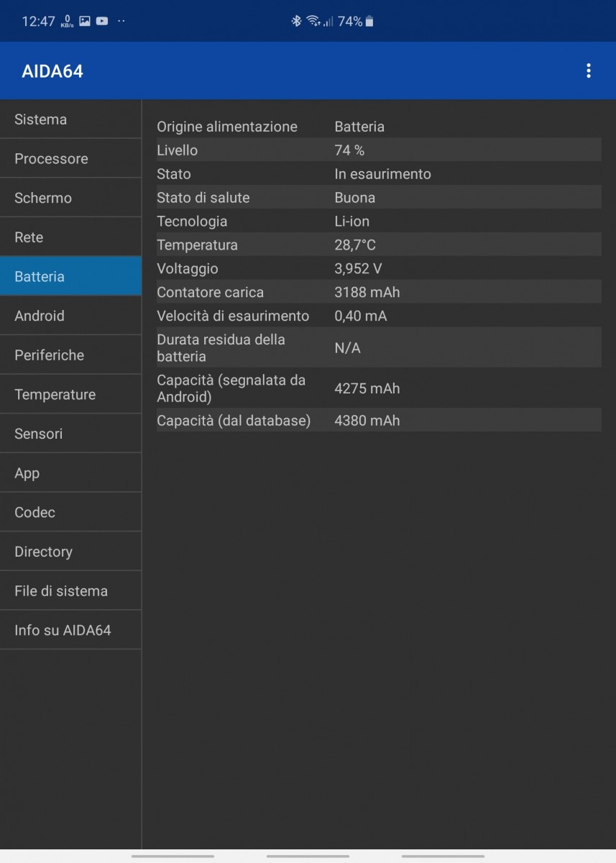Click the AIDA64 app title
The width and height of the screenshot is (616, 863).
pos(52,71)
